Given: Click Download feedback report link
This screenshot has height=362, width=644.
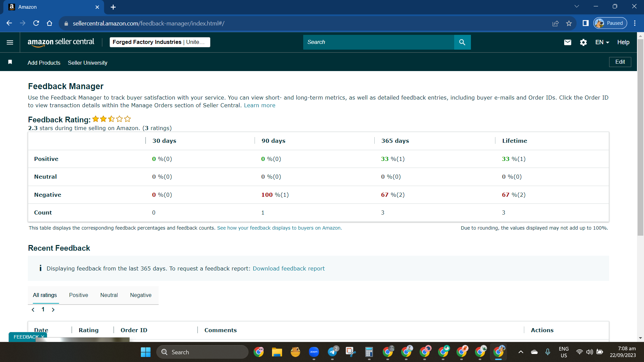Looking at the screenshot, I should point(289,268).
